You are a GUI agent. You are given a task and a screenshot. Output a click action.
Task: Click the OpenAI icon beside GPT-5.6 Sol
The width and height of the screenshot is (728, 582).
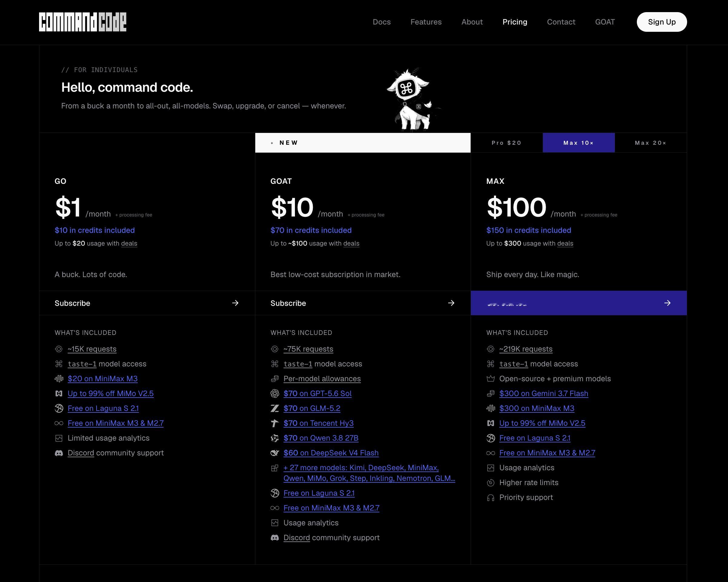coord(275,394)
